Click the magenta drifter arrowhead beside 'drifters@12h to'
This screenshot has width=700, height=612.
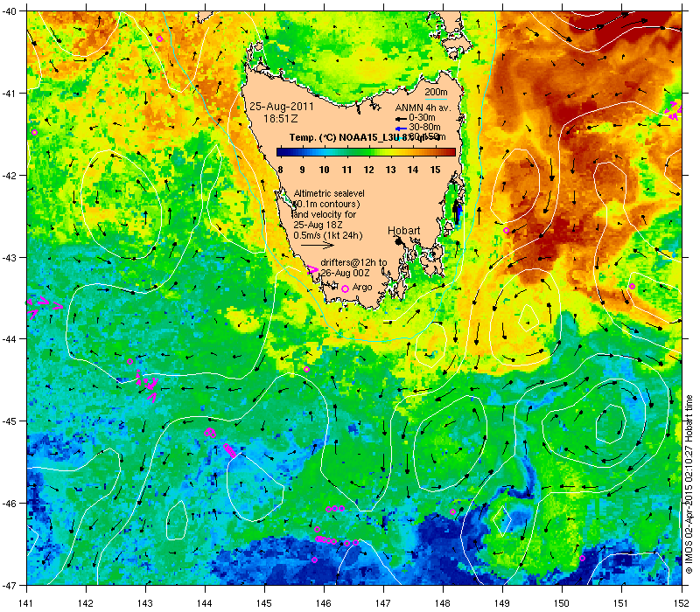(313, 269)
